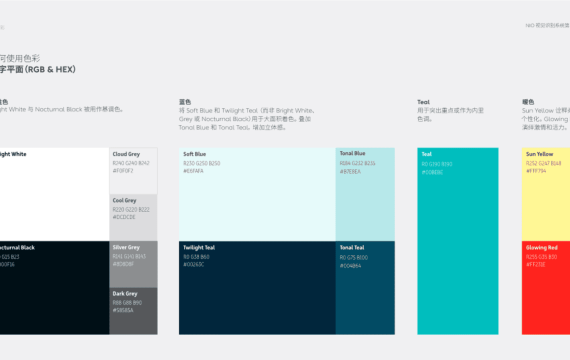Select the Dark Grey swatch

133,311
